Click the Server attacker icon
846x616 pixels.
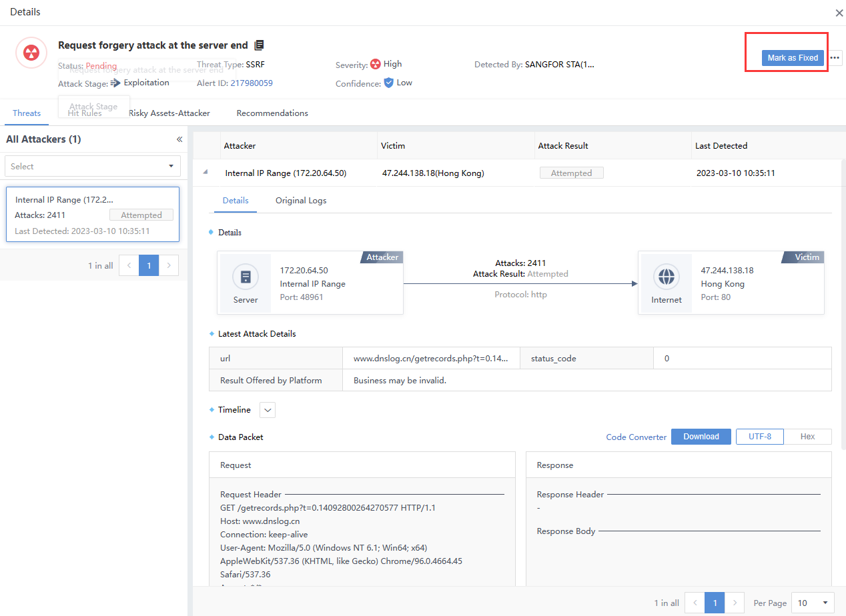[x=246, y=277]
